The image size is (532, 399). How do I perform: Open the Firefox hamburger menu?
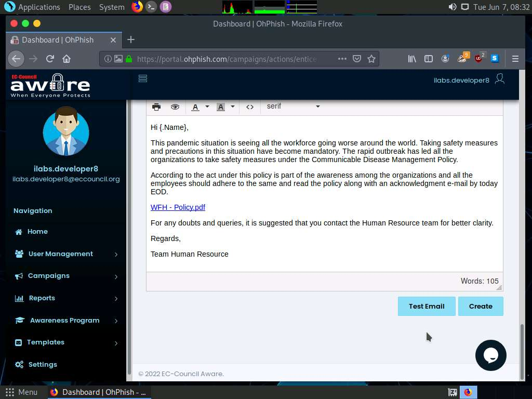pyautogui.click(x=515, y=59)
